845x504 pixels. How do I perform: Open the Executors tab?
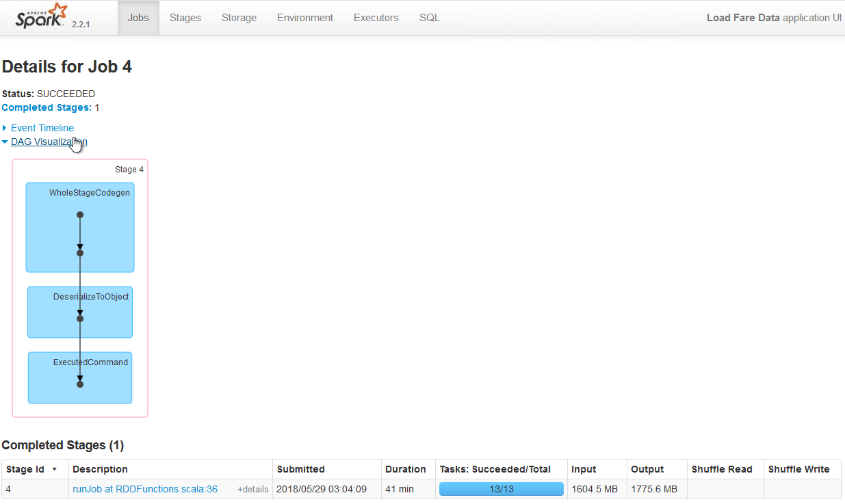pyautogui.click(x=376, y=18)
